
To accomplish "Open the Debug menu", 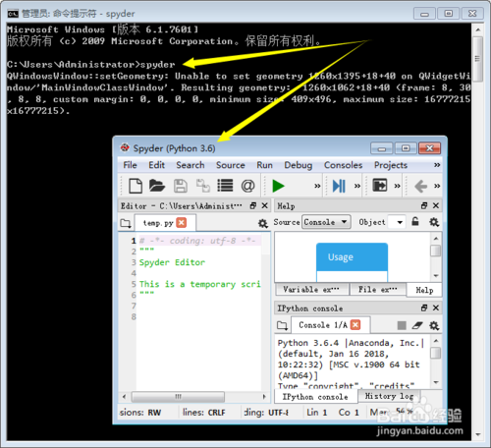I will click(299, 165).
